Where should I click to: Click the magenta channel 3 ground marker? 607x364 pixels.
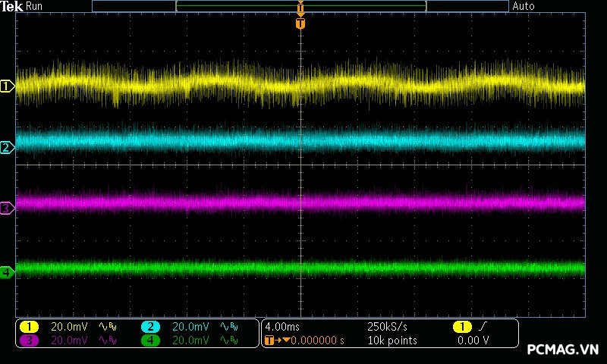(7, 207)
